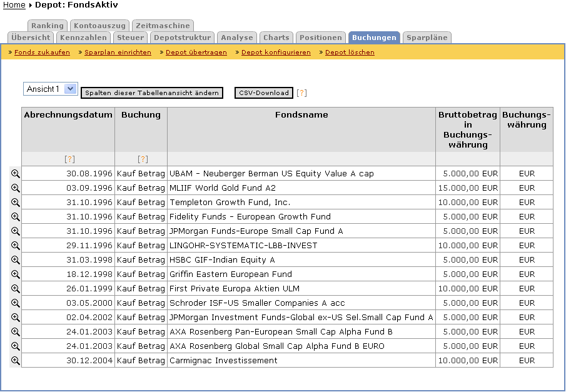The image size is (566, 392).
Task: Select the Depotstruktur tab
Action: (x=183, y=38)
